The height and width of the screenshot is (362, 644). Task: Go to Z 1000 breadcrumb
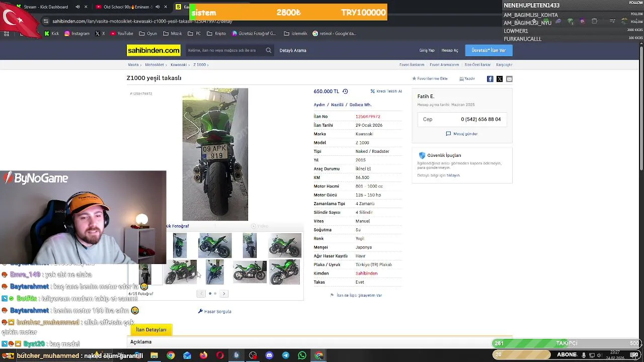point(200,65)
